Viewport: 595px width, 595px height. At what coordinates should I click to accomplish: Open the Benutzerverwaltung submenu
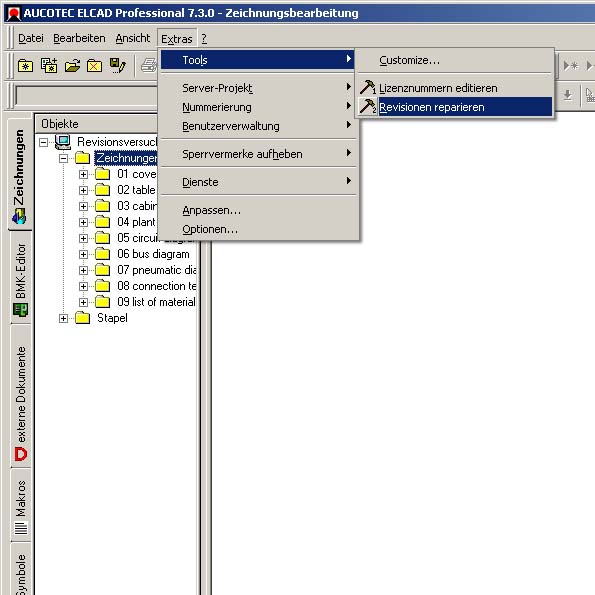(x=257, y=126)
